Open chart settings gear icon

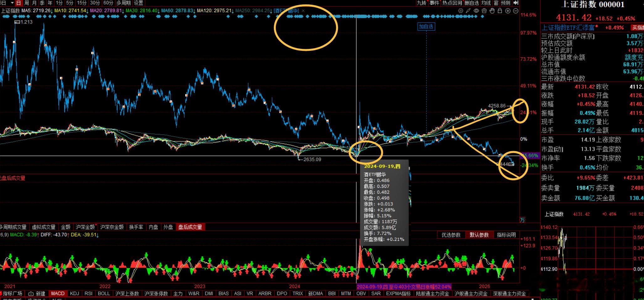pyautogui.click(x=460, y=11)
